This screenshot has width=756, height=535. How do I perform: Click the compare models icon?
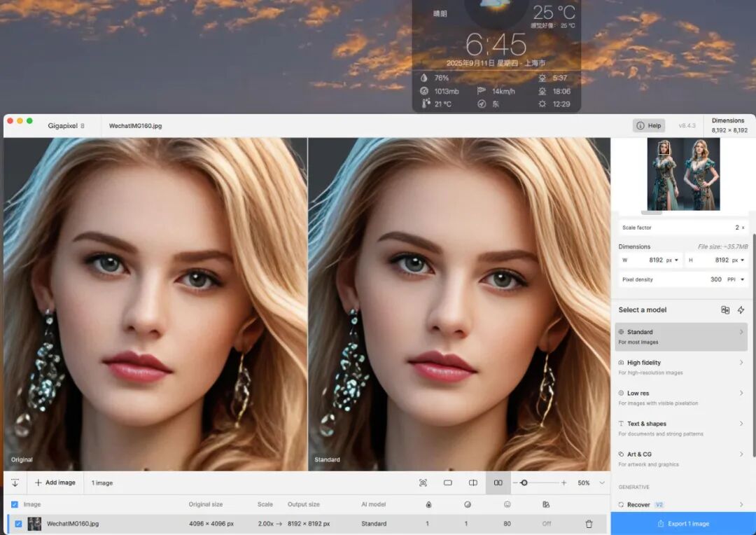725,310
